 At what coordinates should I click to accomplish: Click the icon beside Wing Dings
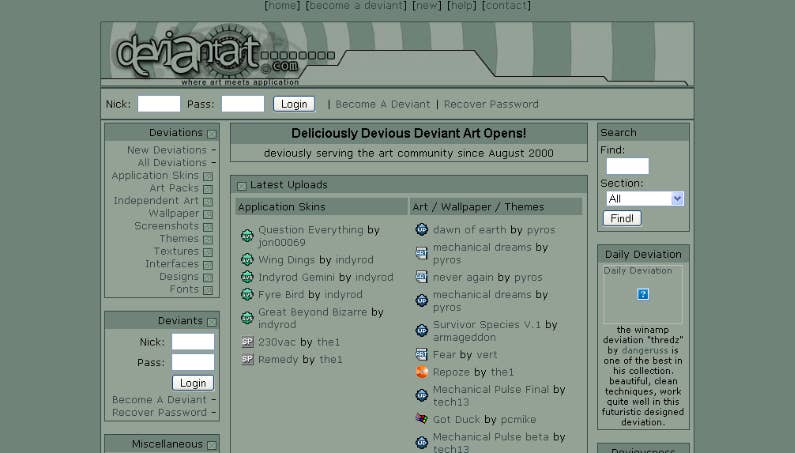coord(247,260)
